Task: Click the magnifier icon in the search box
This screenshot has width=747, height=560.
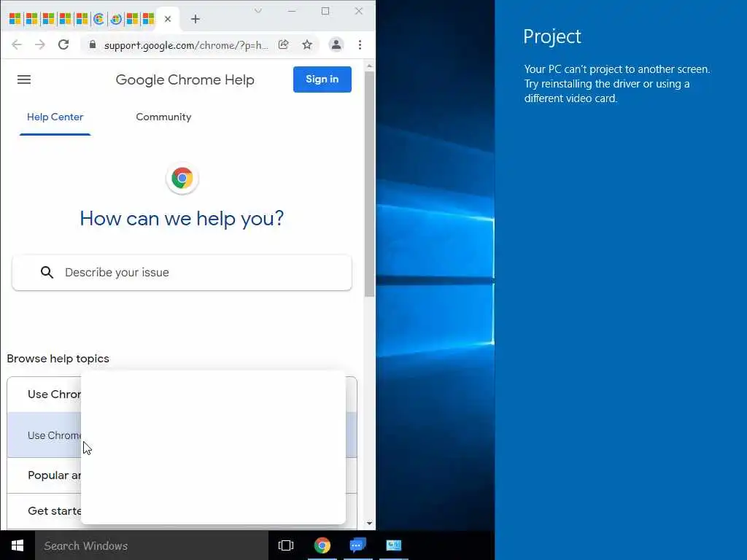Action: [47, 273]
